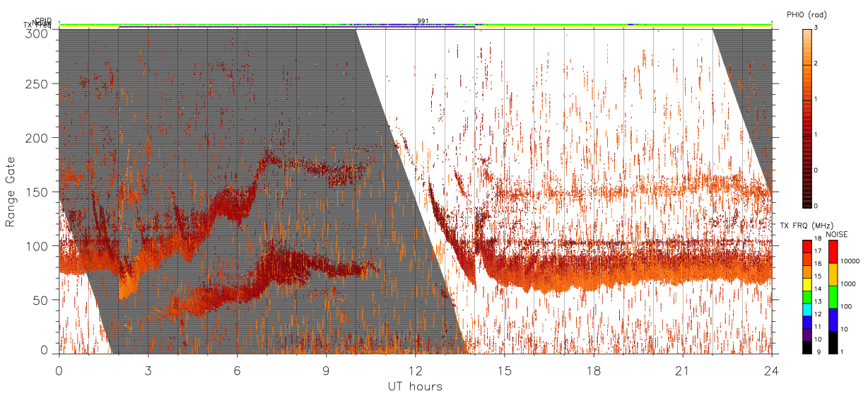Click the PHI0 gradient colorbar
868x401 pixels.
pyautogui.click(x=807, y=118)
